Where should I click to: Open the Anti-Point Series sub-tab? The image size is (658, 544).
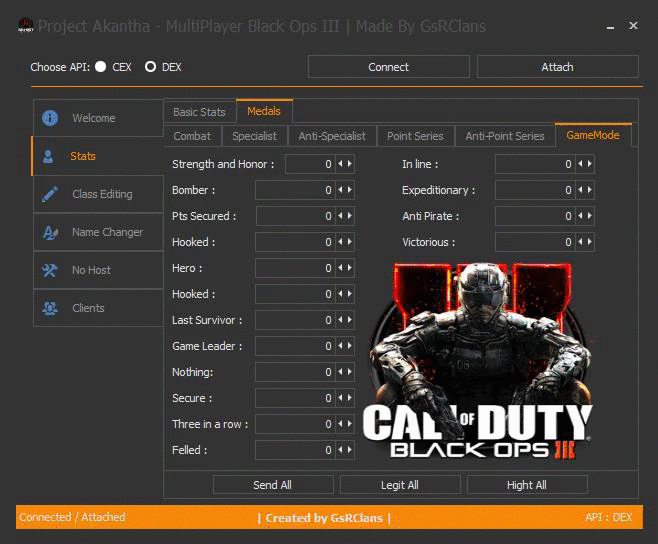pos(505,136)
